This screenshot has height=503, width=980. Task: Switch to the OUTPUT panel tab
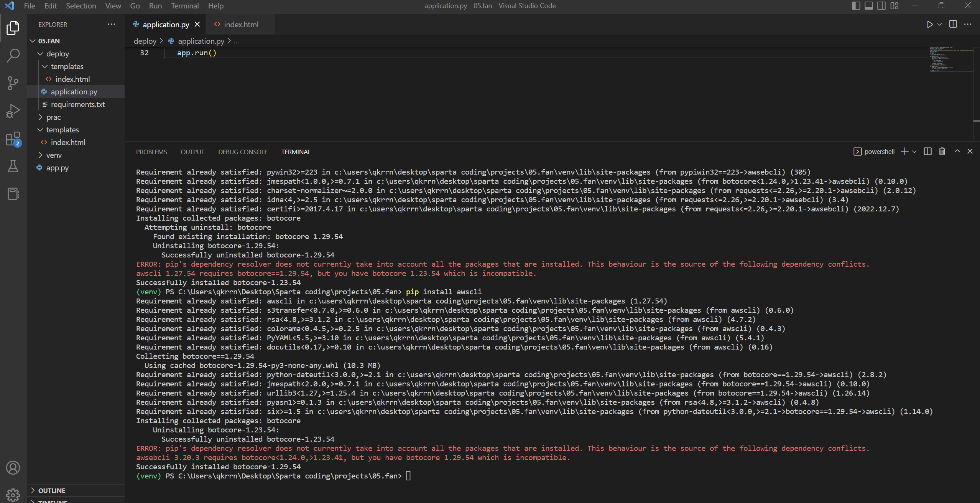tap(192, 152)
